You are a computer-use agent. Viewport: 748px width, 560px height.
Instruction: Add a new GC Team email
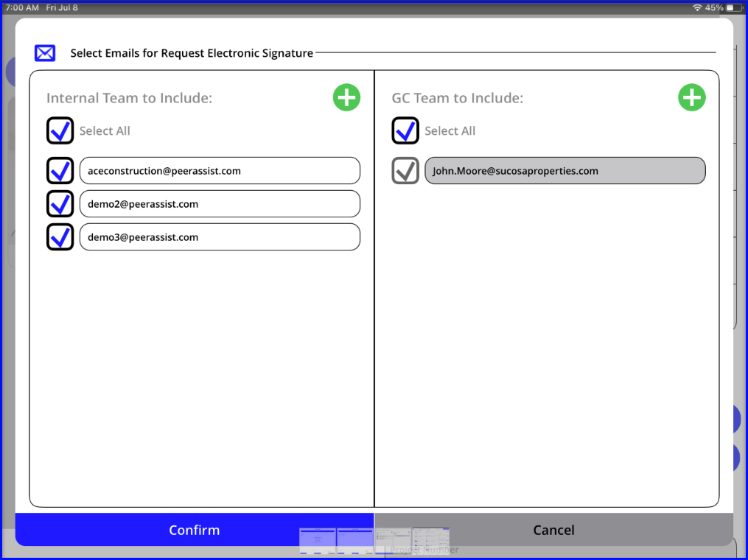(x=692, y=97)
